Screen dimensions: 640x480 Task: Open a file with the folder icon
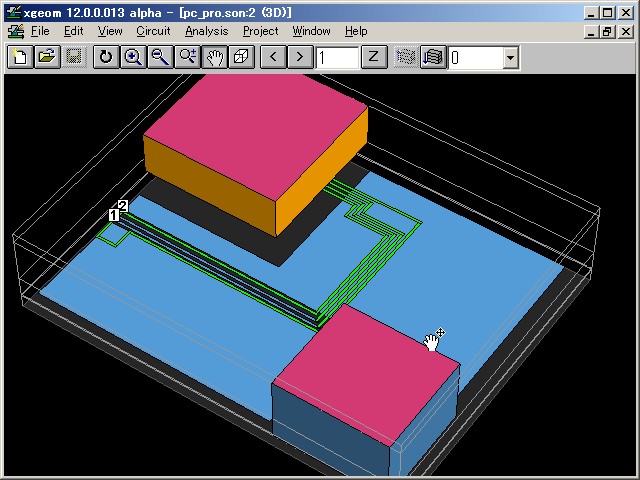click(47, 57)
